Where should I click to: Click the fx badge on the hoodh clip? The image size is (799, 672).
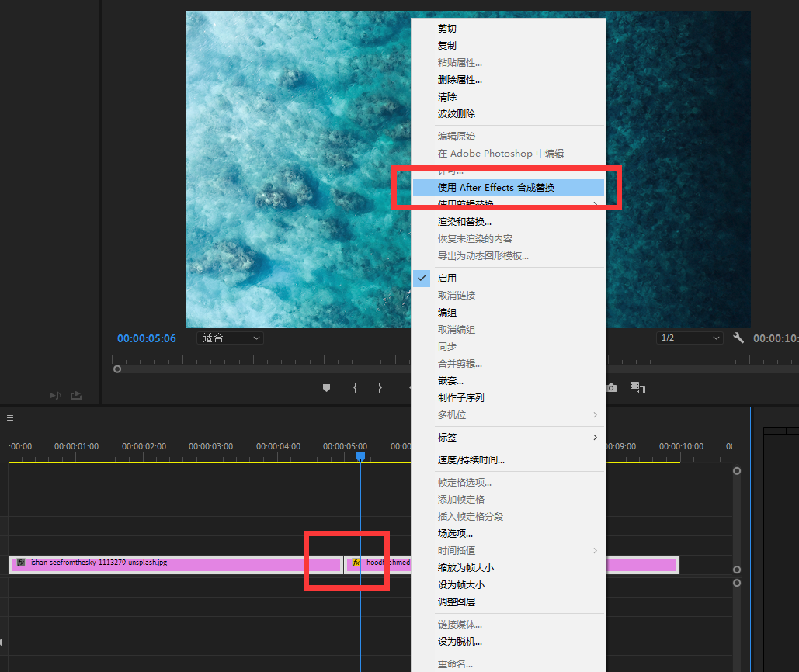pos(356,562)
